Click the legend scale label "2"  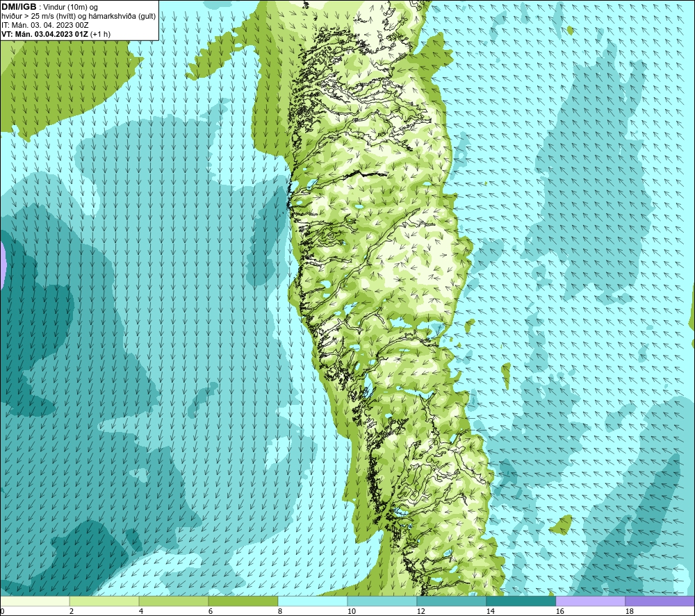72,611
